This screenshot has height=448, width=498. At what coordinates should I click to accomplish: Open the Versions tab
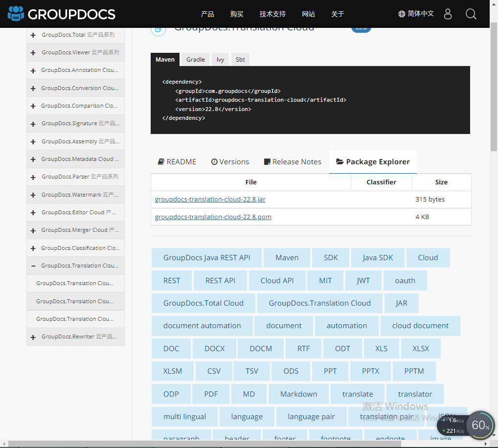click(x=230, y=162)
